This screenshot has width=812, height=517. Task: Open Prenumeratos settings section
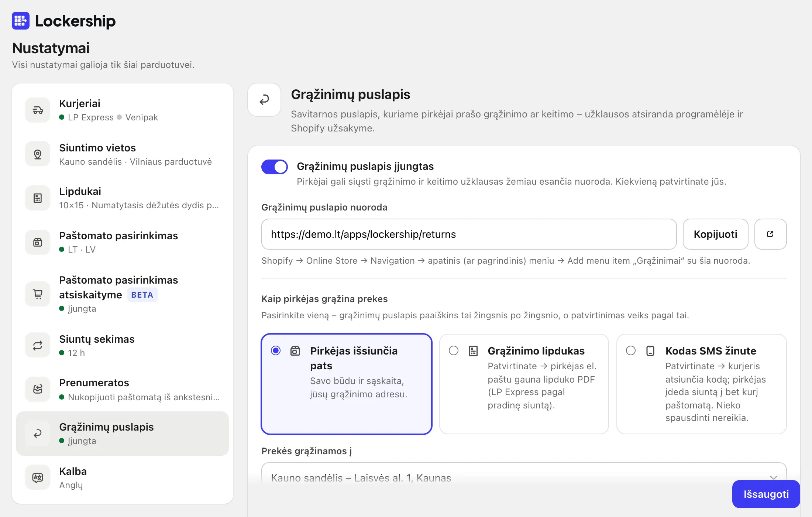(x=123, y=389)
